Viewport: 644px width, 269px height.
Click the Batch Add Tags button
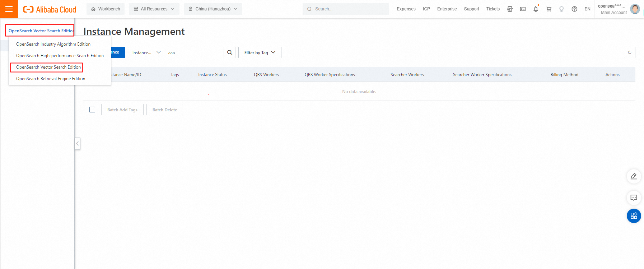[122, 110]
